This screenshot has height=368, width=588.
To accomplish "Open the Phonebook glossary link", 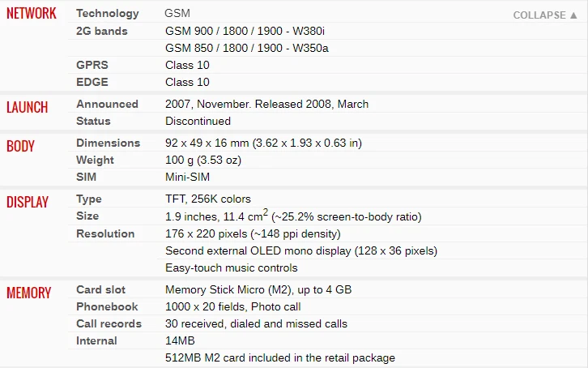I will pyautogui.click(x=107, y=306).
